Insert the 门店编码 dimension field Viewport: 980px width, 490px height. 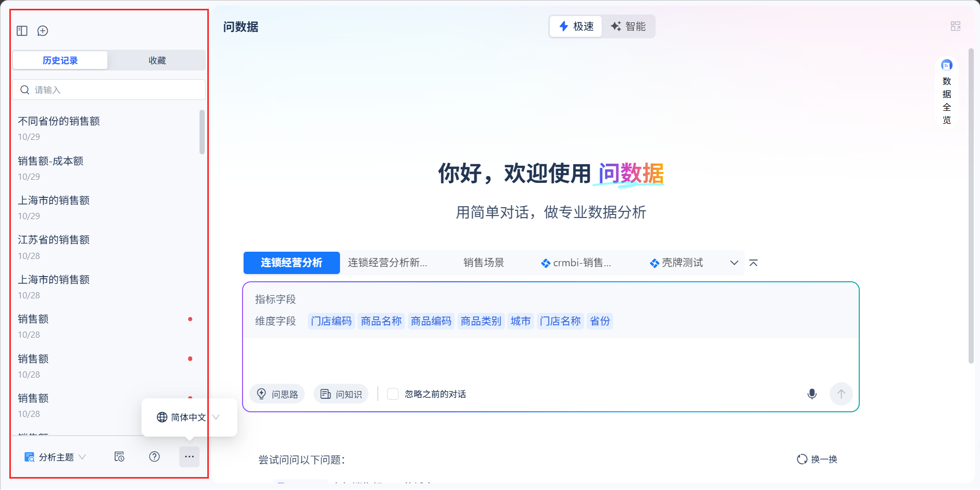pyautogui.click(x=331, y=321)
